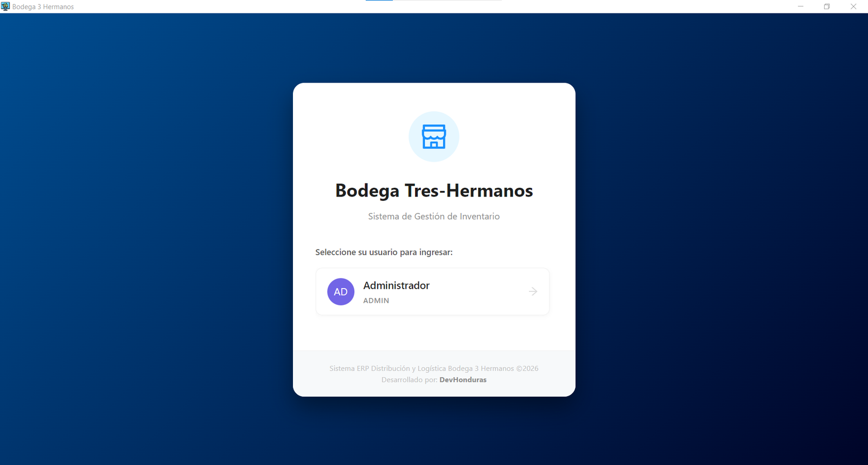868x465 pixels.
Task: Select the Administrador user card
Action: pos(432,291)
